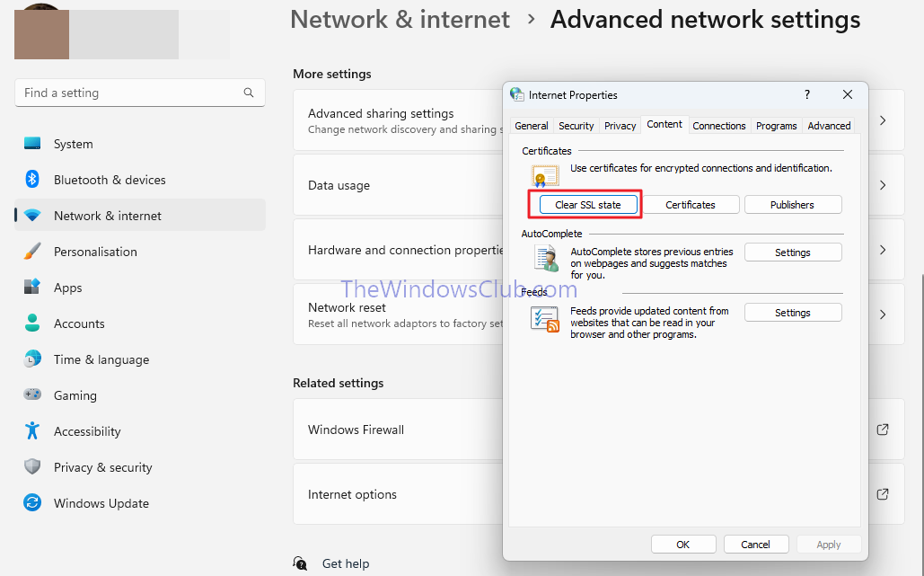Open Windows Update sync icon
This screenshot has height=576, width=924.
32,503
